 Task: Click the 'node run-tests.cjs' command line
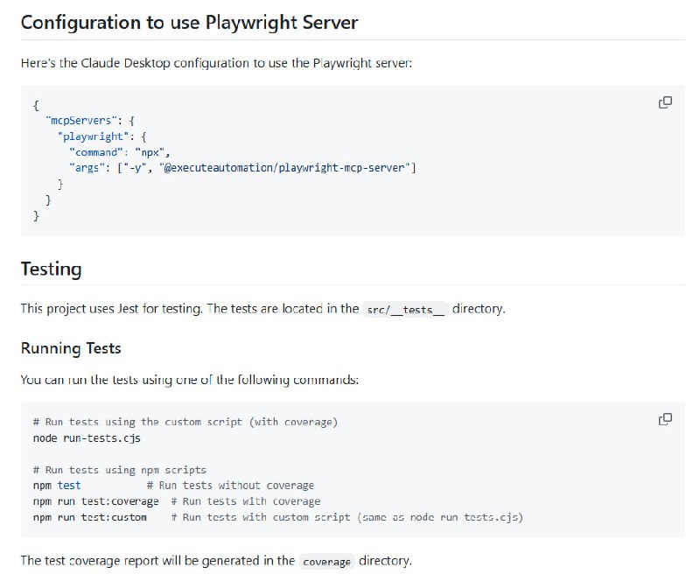[x=87, y=437]
